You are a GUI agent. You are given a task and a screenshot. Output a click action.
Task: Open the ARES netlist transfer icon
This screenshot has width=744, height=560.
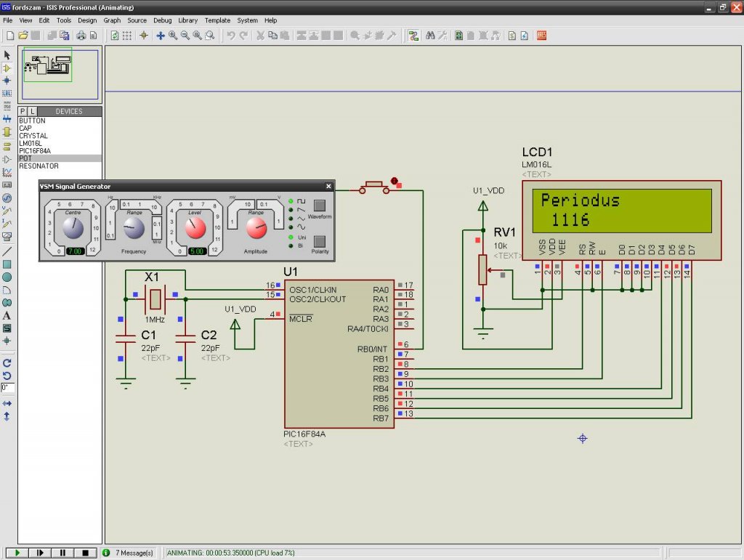[542, 36]
